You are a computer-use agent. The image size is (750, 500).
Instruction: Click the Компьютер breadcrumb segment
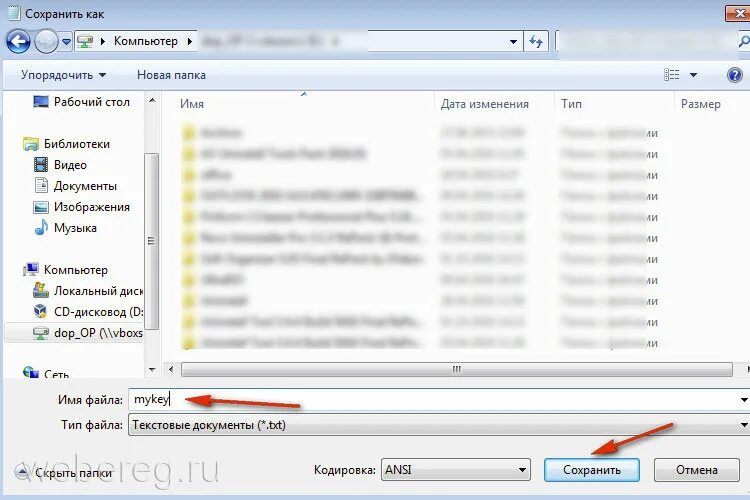coord(145,41)
